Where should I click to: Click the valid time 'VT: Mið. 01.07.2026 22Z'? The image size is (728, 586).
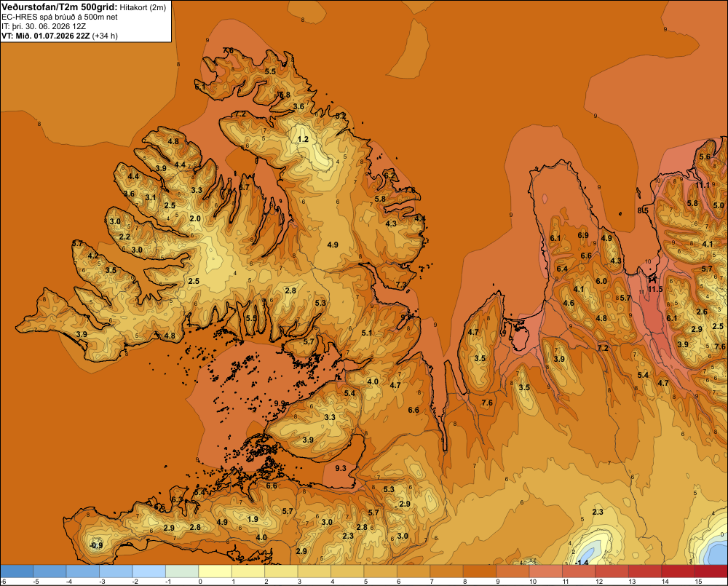click(x=45, y=36)
